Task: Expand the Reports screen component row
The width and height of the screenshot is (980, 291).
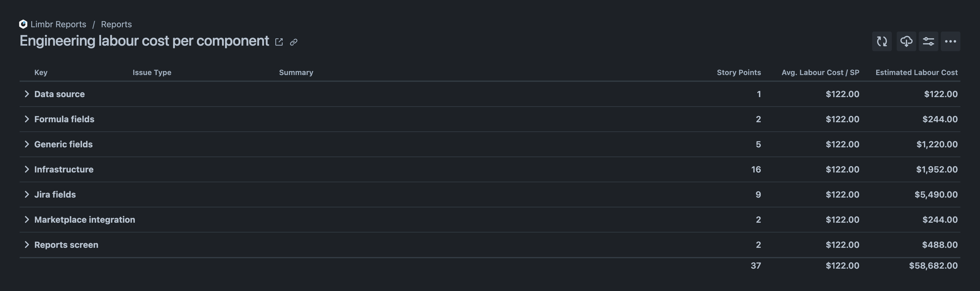Action: (27, 244)
